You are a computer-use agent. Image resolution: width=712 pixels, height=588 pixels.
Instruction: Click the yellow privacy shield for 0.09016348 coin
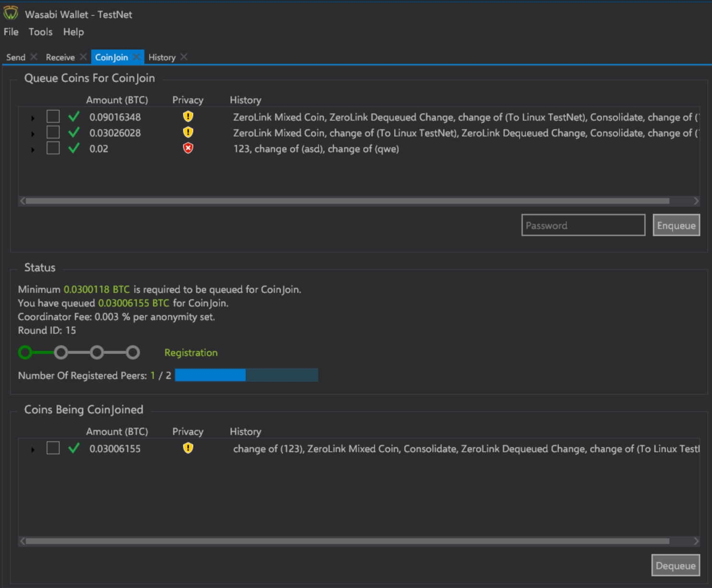pos(188,116)
